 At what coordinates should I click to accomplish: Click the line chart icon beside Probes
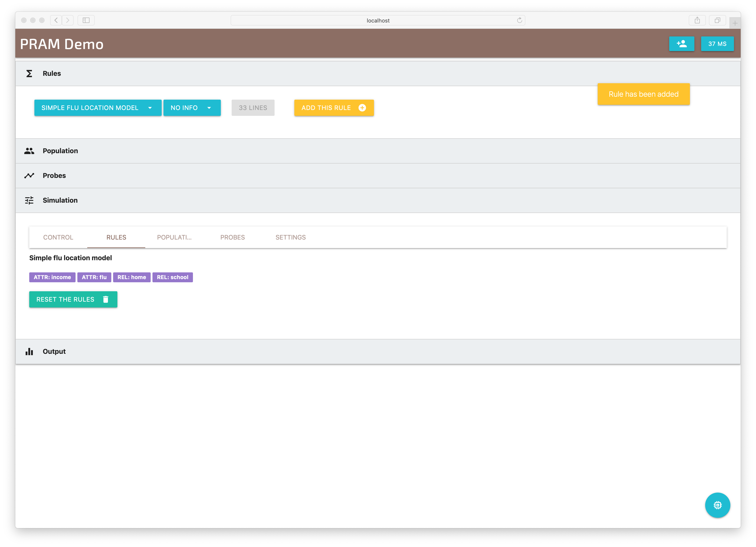[x=29, y=176]
